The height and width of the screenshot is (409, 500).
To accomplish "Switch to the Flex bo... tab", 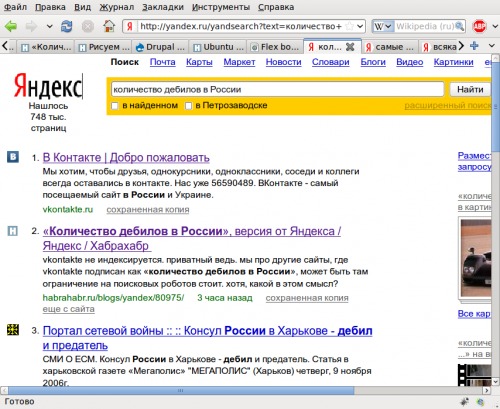I will [x=275, y=47].
